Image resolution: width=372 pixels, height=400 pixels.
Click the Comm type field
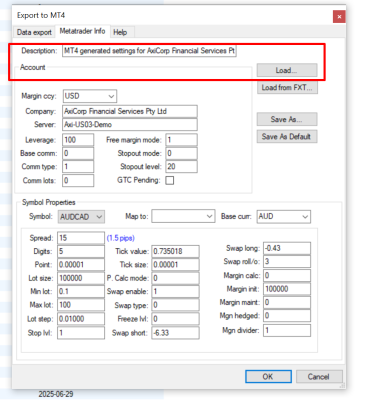[78, 167]
